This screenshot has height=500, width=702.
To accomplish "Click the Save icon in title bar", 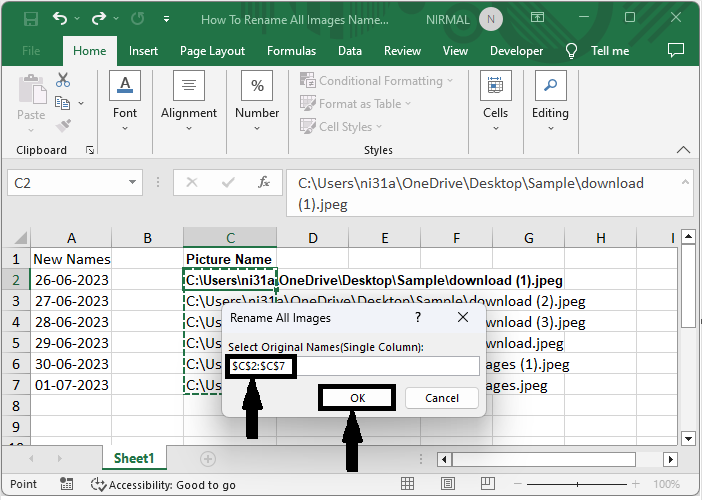I will [30, 18].
